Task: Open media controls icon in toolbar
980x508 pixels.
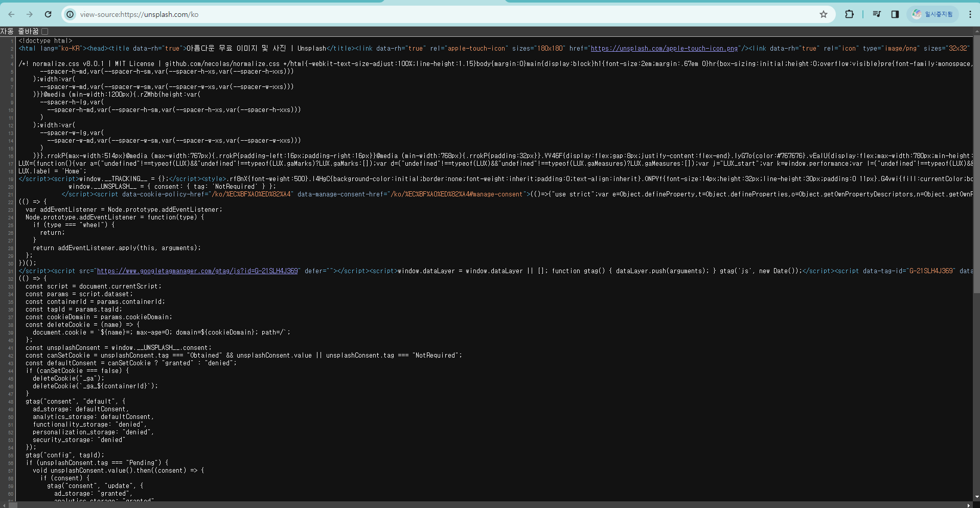Action: (x=877, y=14)
